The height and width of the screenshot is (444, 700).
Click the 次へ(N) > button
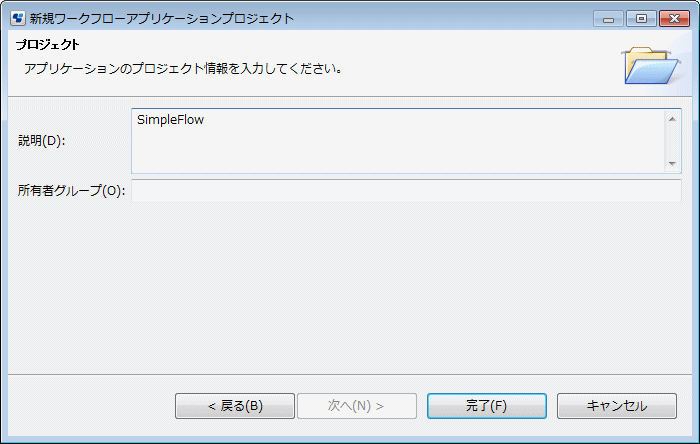click(x=357, y=406)
